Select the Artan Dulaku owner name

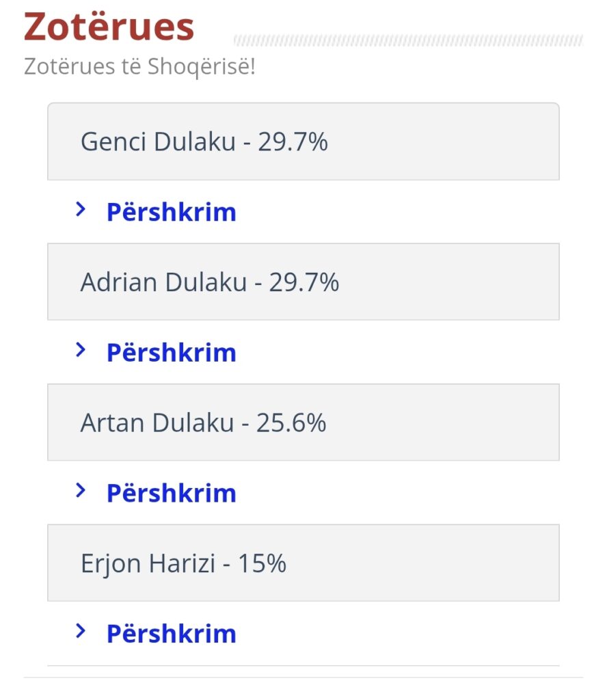tap(157, 422)
